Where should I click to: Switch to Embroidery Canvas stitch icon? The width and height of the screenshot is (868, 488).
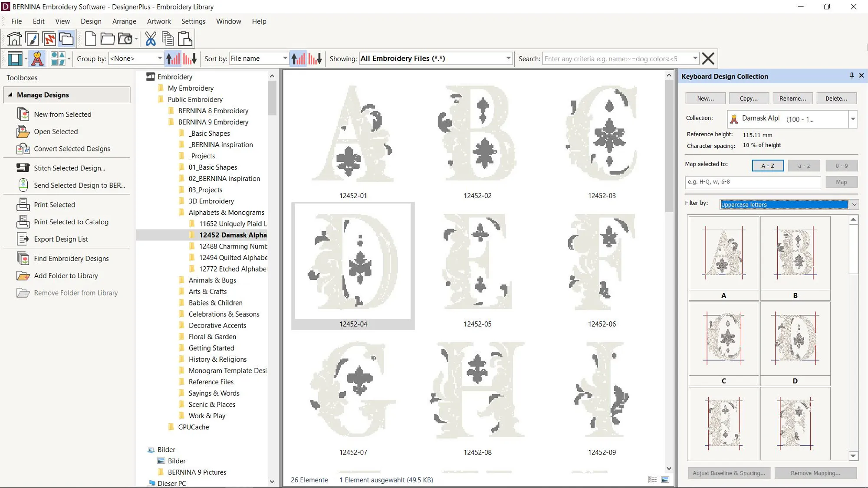[49, 39]
